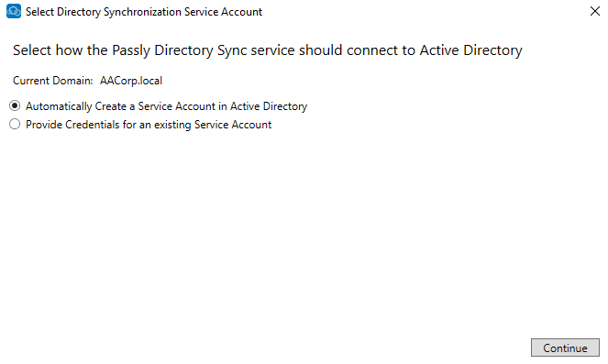The width and height of the screenshot is (608, 364).
Task: Click the 'Current Domain:' label
Action: click(x=53, y=81)
